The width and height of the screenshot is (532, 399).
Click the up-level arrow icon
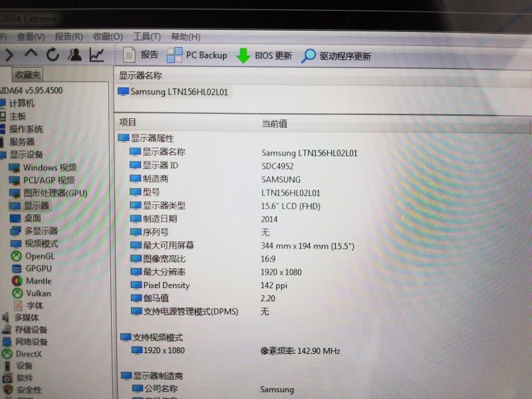(x=31, y=54)
